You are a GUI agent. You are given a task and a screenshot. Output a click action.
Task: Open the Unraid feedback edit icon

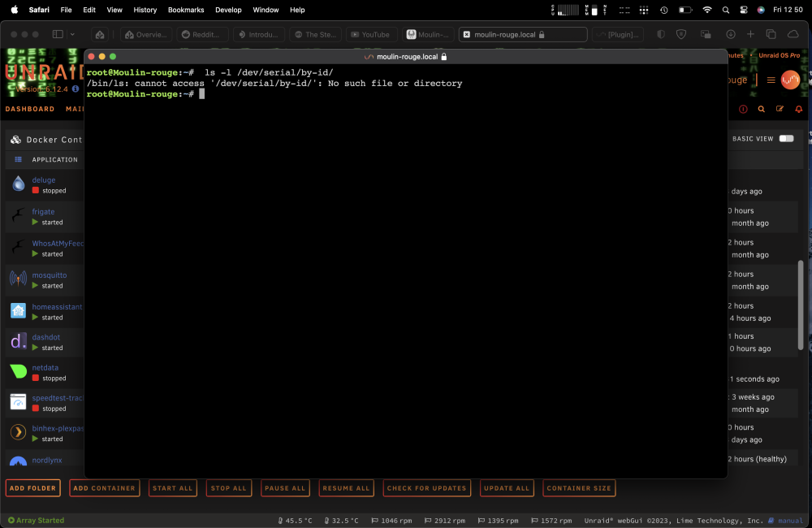click(x=780, y=109)
